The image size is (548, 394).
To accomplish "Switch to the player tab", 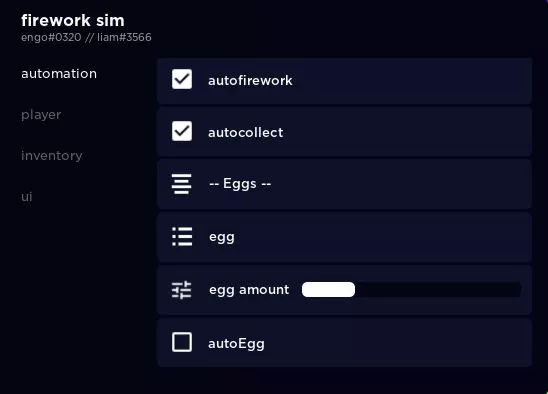I will (x=41, y=115).
